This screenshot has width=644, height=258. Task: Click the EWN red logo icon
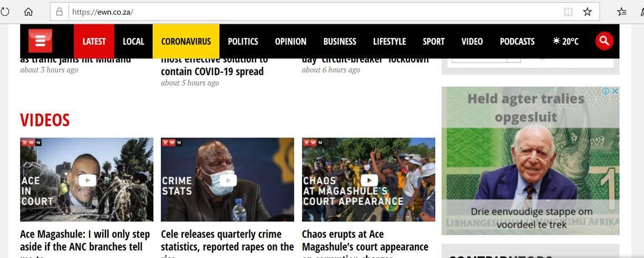[40, 41]
